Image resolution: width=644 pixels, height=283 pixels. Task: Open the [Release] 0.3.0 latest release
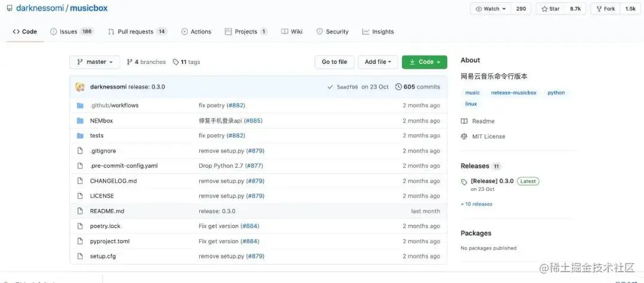pos(492,181)
